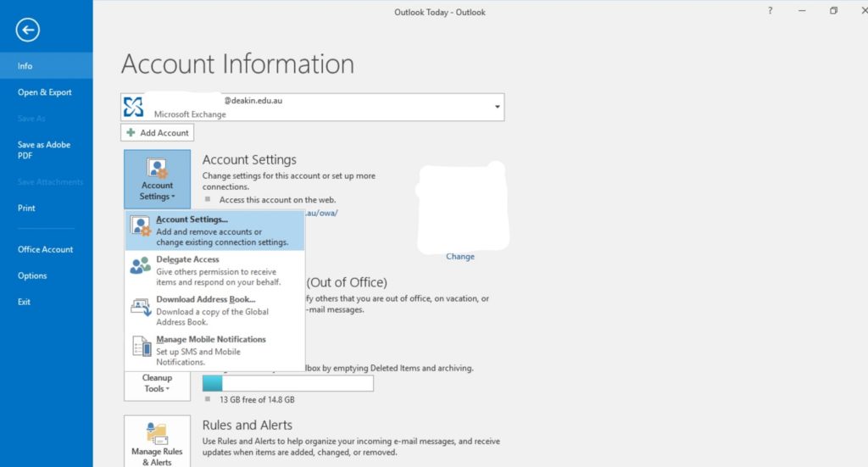Expand the account selection dropdown arrow
Image resolution: width=868 pixels, height=467 pixels.
click(x=496, y=107)
